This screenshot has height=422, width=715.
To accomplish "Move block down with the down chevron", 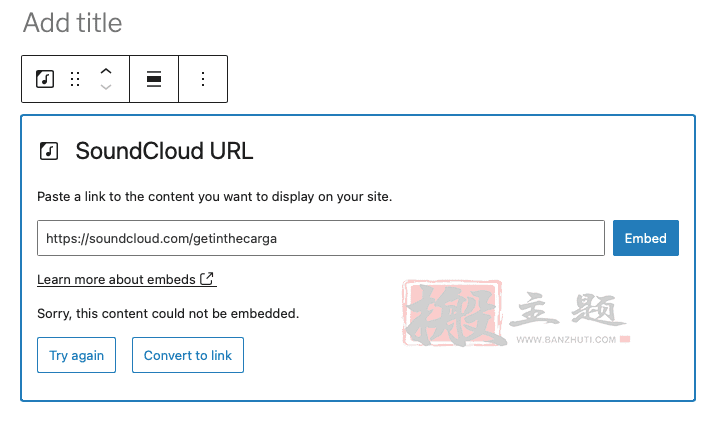I will click(106, 87).
